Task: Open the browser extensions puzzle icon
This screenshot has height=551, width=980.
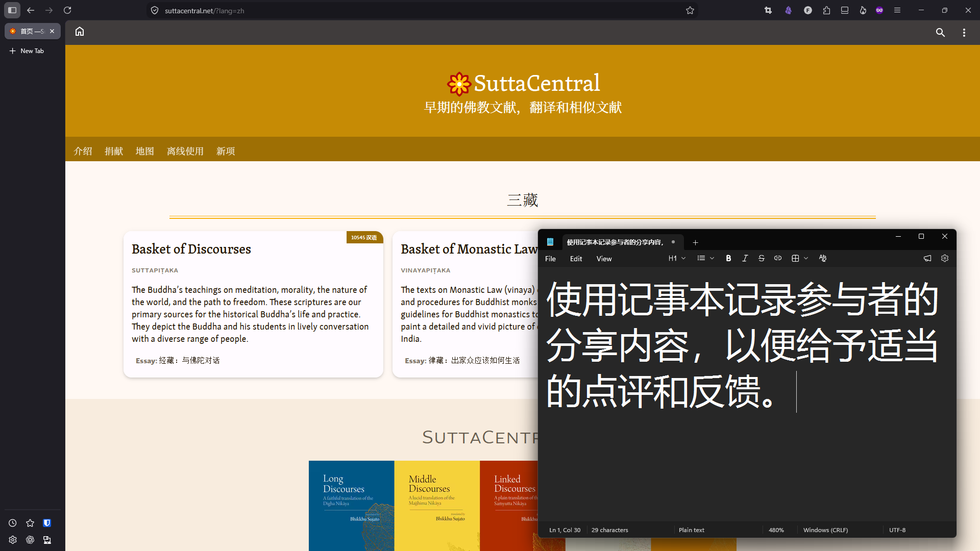Action: tap(826, 10)
